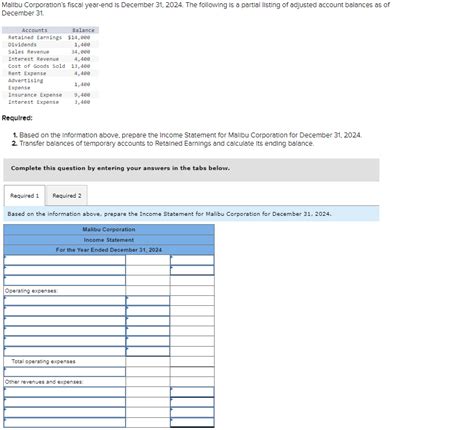Click the 'Complete this question' instruction banner
474x430 pixels.
click(x=191, y=170)
